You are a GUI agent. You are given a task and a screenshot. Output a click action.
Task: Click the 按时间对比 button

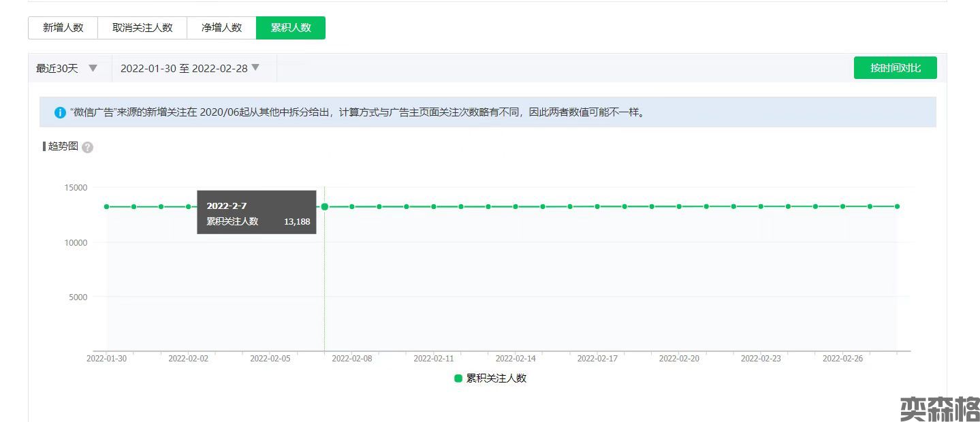(x=895, y=68)
